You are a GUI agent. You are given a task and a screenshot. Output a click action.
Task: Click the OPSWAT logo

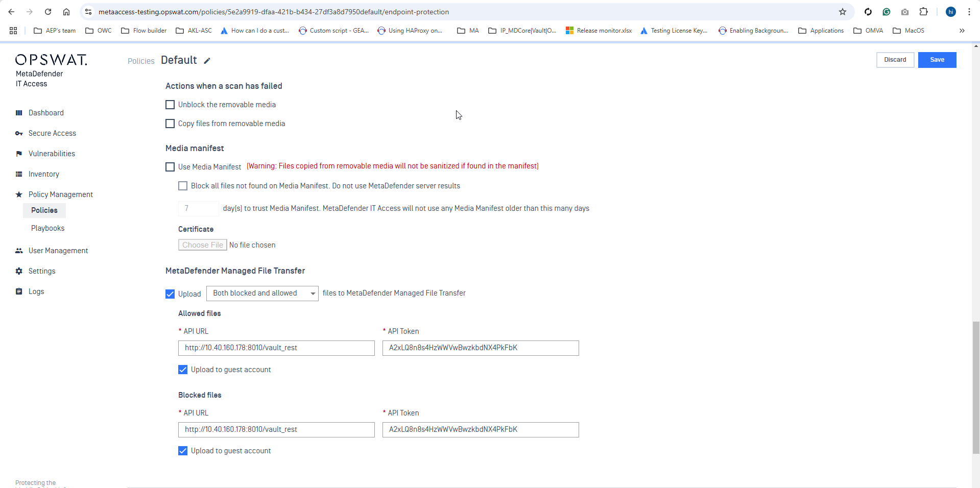coord(51,60)
